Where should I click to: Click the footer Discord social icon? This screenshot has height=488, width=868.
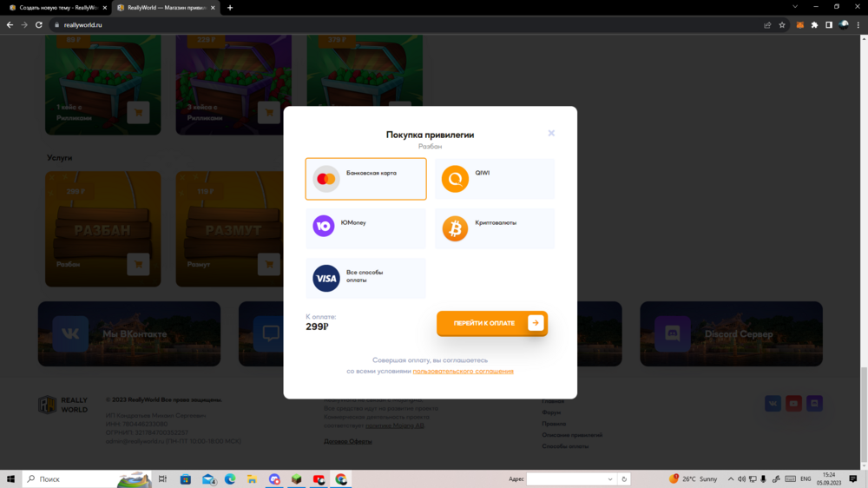coord(814,403)
